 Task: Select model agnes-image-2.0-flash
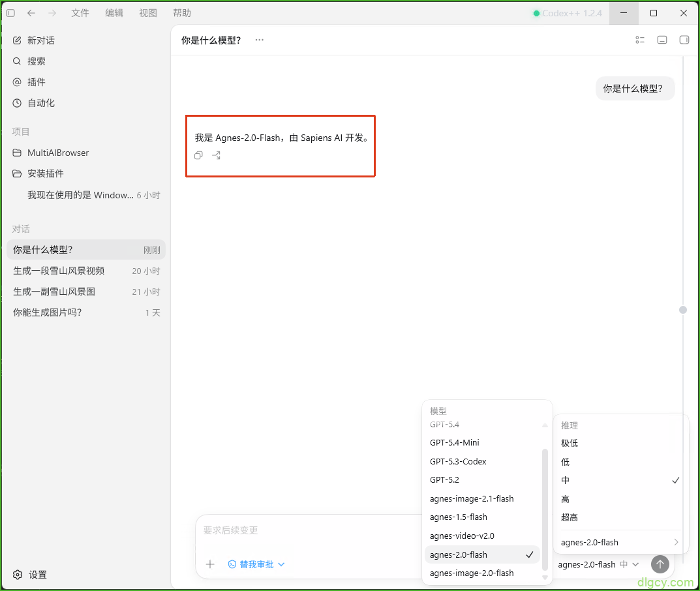(x=482, y=573)
